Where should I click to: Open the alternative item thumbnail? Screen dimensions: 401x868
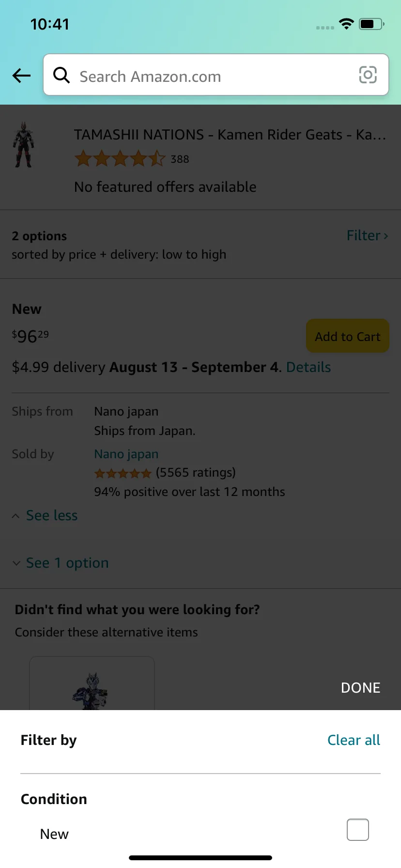(92, 688)
